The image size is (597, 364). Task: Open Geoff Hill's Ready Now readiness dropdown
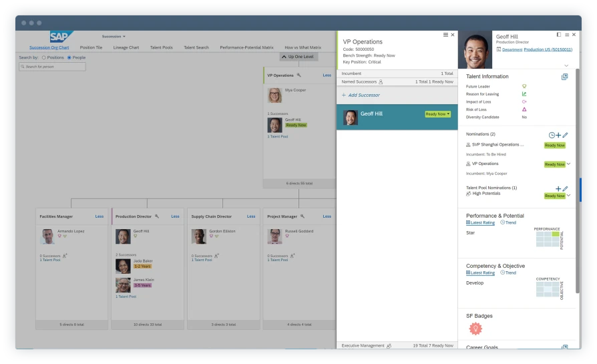tap(438, 114)
